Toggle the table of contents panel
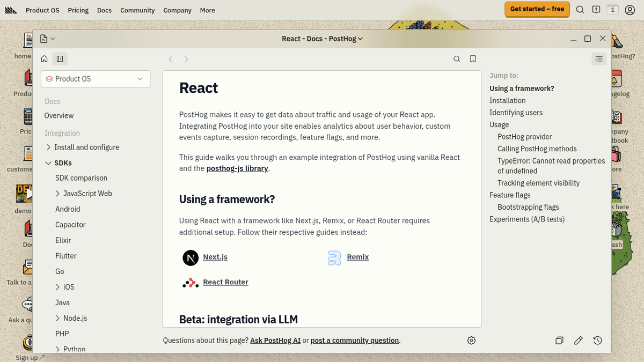The image size is (644, 362). point(599,59)
